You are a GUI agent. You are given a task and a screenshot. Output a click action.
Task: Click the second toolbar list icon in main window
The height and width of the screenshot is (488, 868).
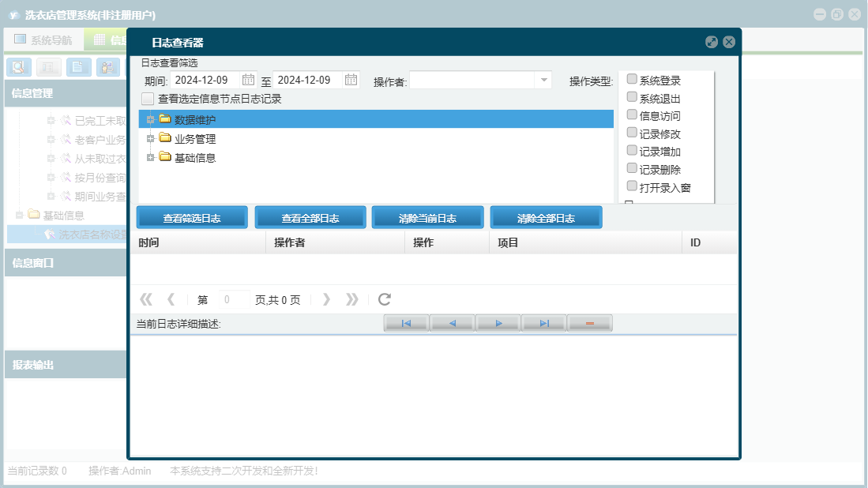[48, 67]
